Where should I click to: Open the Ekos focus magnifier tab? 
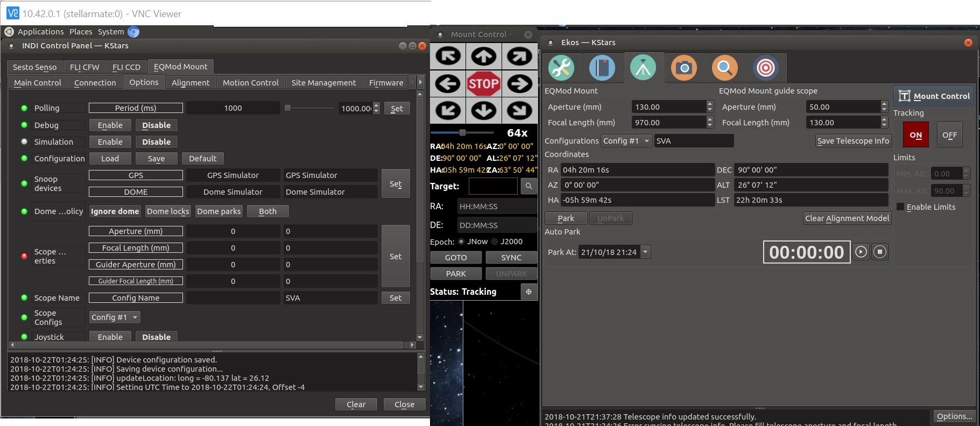coord(725,68)
